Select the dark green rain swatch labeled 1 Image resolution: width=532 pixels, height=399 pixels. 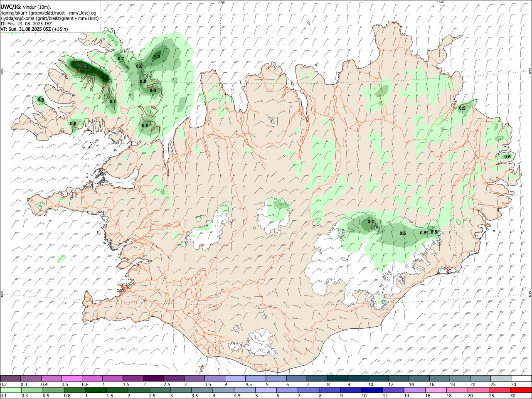[x=96, y=390]
